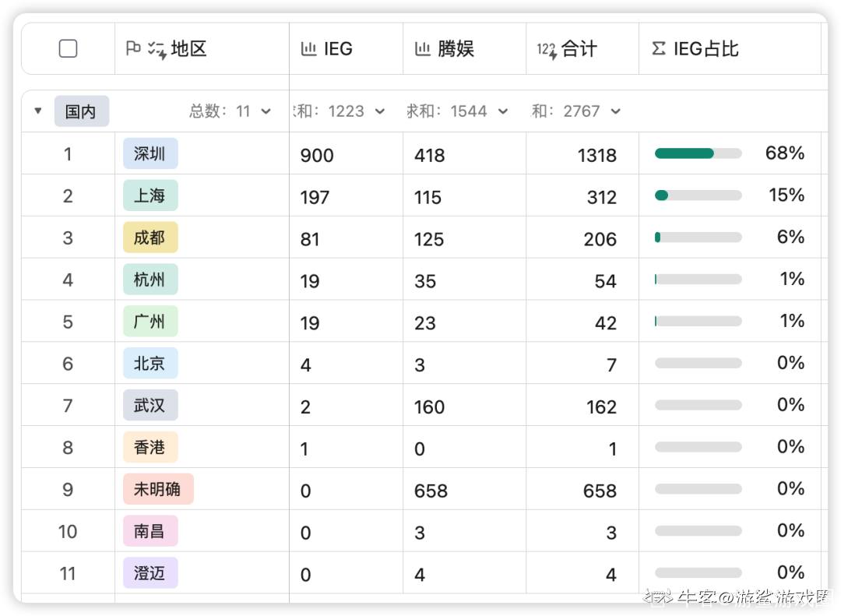
Task: Select the 杭州 region tag
Action: point(150,279)
